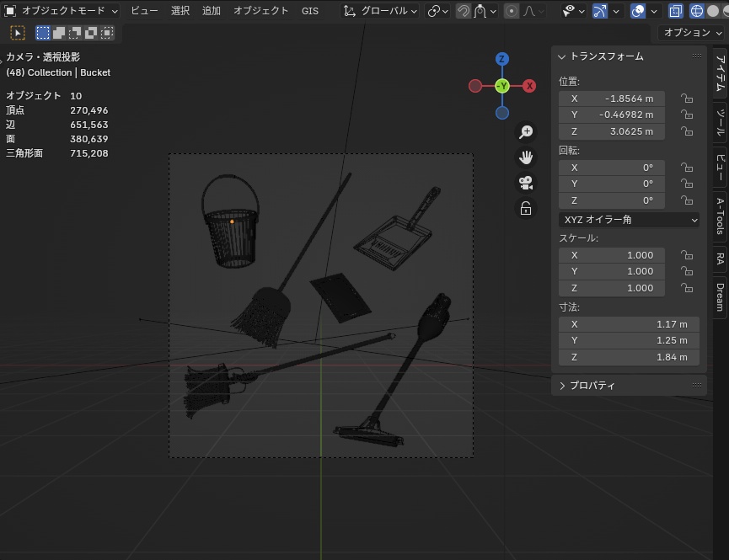Open the オプション popover top-right
This screenshot has height=560, width=729.
click(x=691, y=33)
